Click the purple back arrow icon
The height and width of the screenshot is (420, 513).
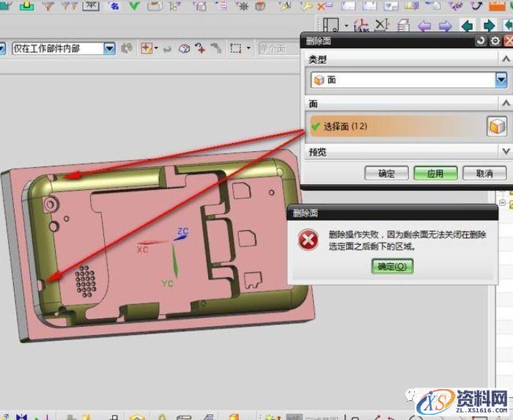[x=424, y=26]
